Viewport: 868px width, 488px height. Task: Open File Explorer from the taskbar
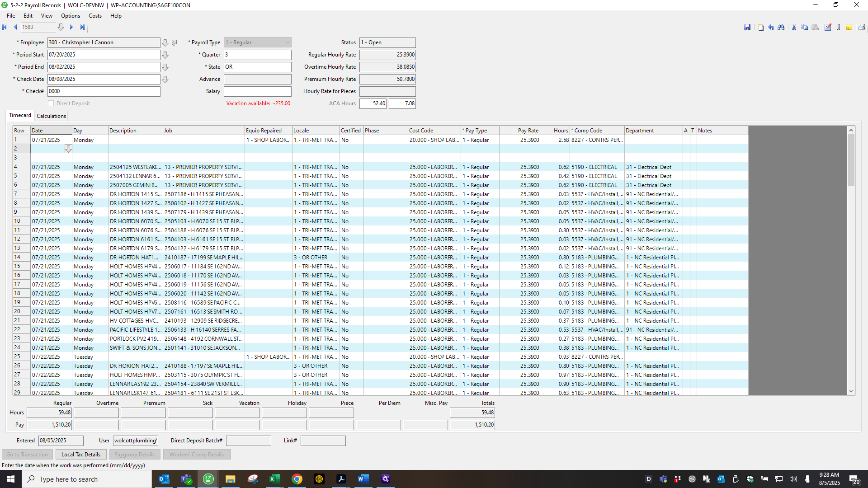(x=230, y=479)
